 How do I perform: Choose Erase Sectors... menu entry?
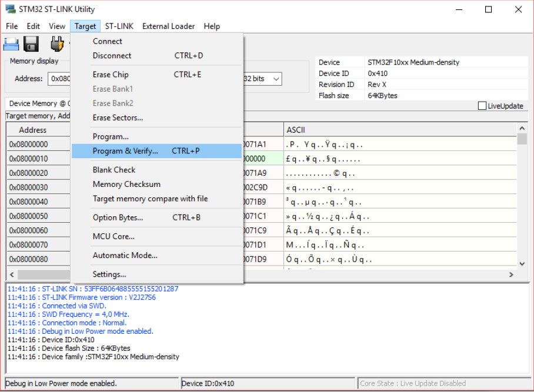pyautogui.click(x=156, y=118)
